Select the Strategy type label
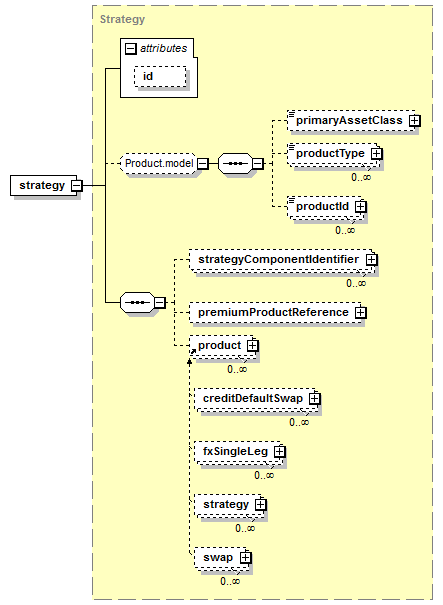 click(x=122, y=19)
